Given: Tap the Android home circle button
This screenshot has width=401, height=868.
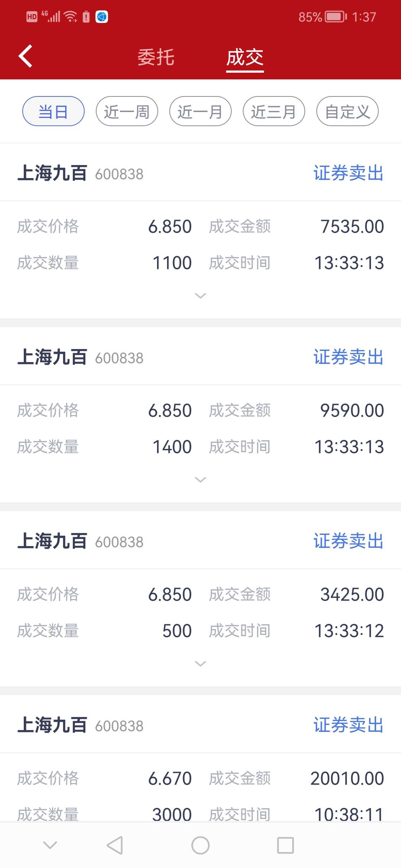Looking at the screenshot, I should [x=200, y=845].
